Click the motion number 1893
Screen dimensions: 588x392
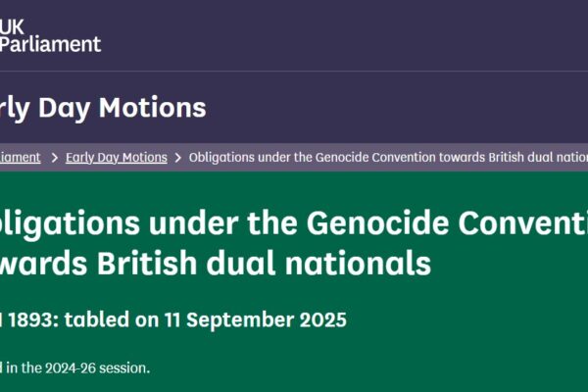coord(26,319)
